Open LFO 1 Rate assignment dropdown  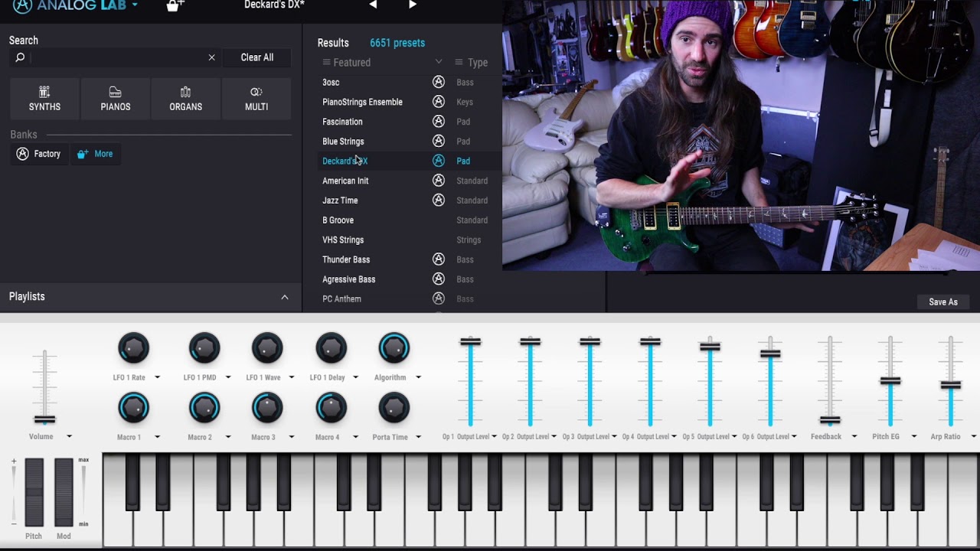coord(157,377)
